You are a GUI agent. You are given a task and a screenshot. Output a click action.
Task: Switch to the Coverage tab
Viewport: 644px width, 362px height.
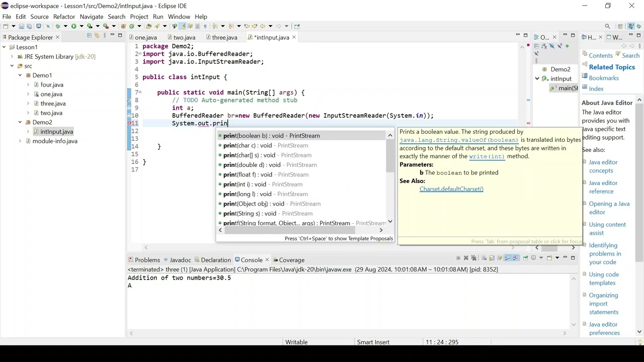(x=288, y=260)
